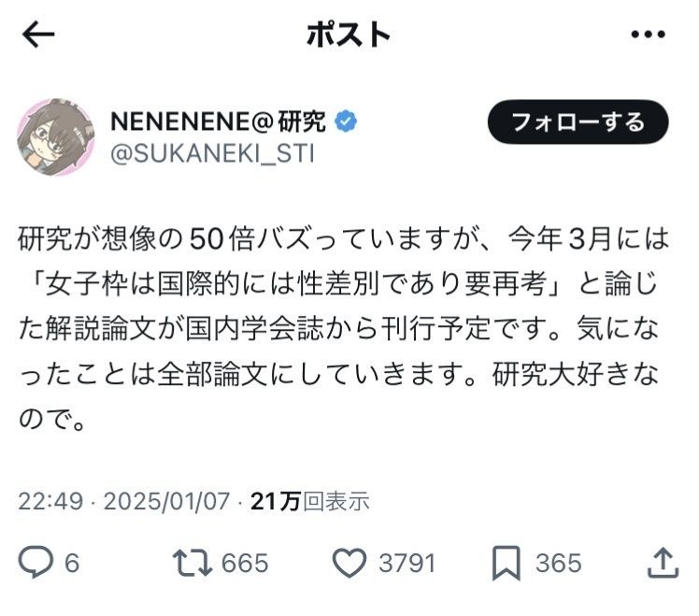The width and height of the screenshot is (699, 616).
Task: Tap the back arrow icon
Action: click(x=38, y=36)
